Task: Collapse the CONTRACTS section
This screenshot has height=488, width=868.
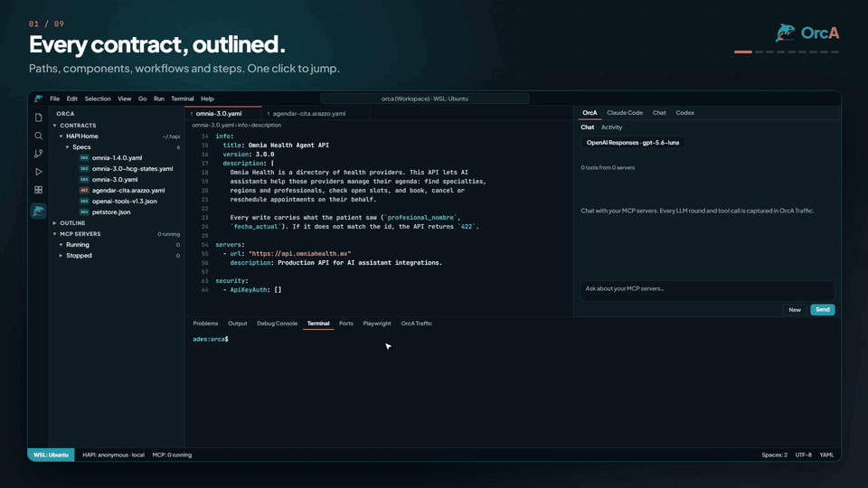Action: coord(55,126)
